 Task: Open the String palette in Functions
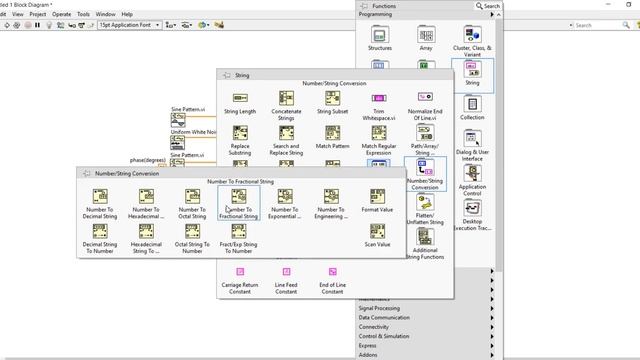[472, 75]
